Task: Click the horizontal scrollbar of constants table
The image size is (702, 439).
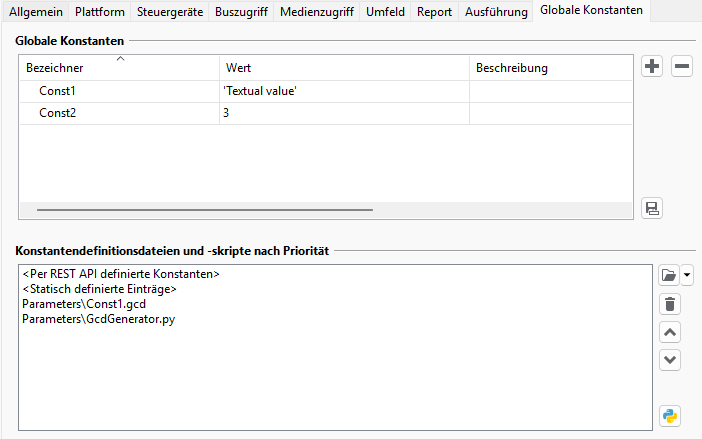Action: pos(205,209)
